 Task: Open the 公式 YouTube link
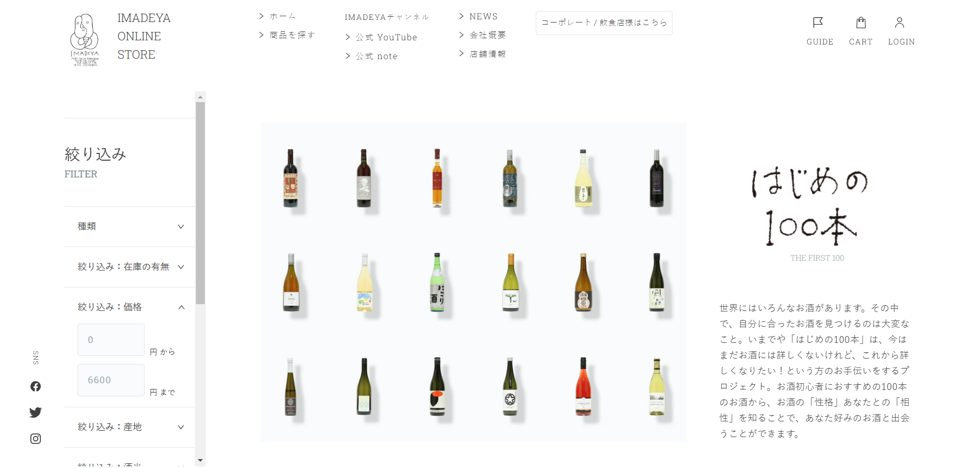386,37
